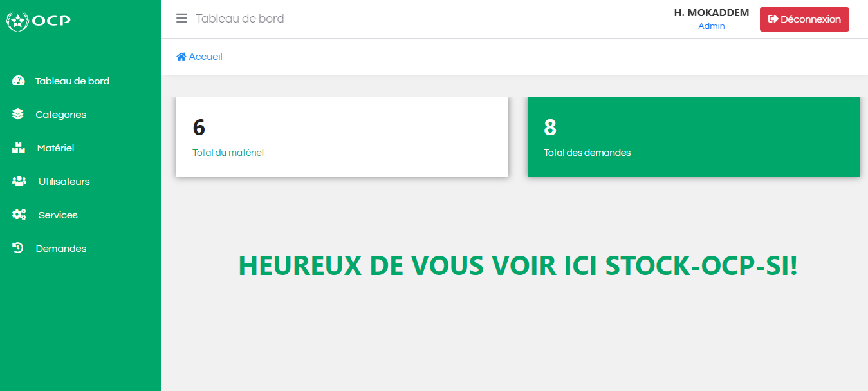This screenshot has height=391, width=868.
Task: Click the OCP logo in sidebar
Action: pos(39,21)
